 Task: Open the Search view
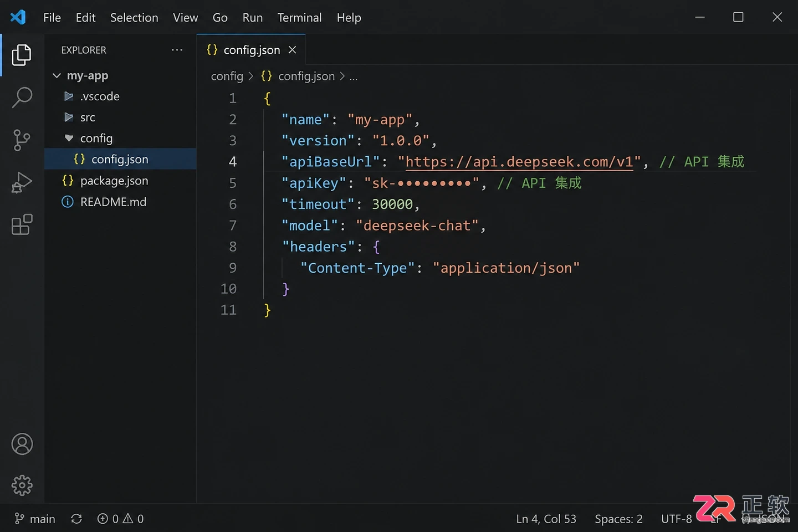pyautogui.click(x=22, y=98)
